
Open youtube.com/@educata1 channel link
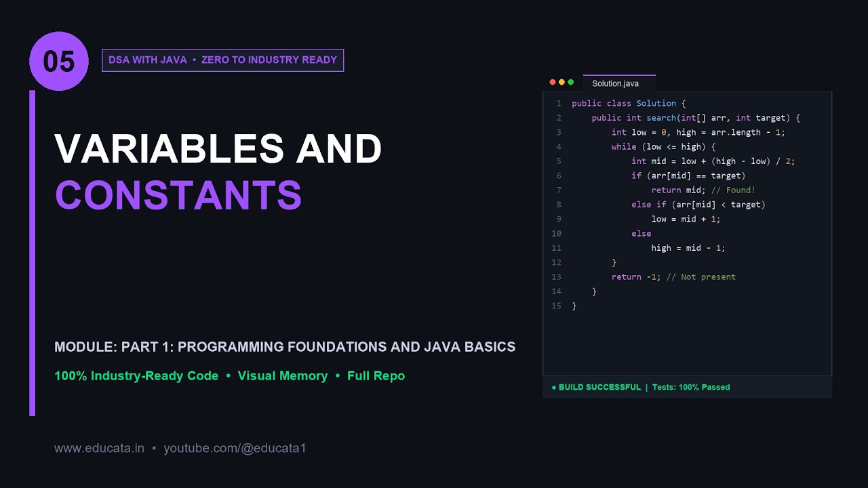pos(235,448)
